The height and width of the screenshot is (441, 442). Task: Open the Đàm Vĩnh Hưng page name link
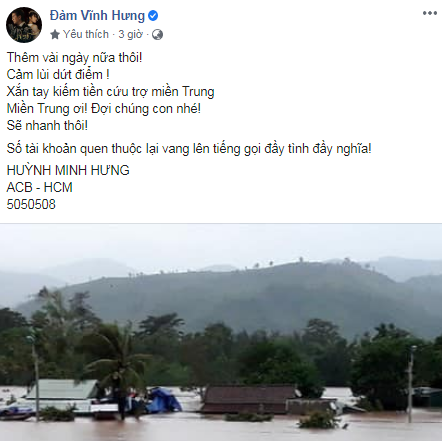tap(97, 16)
